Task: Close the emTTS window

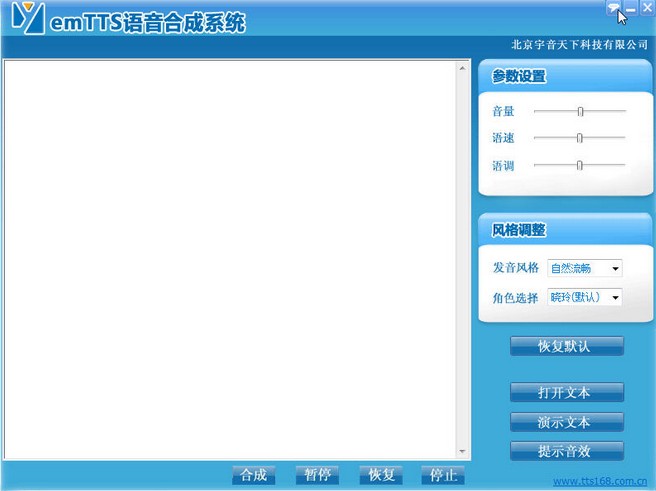Action: tap(646, 8)
